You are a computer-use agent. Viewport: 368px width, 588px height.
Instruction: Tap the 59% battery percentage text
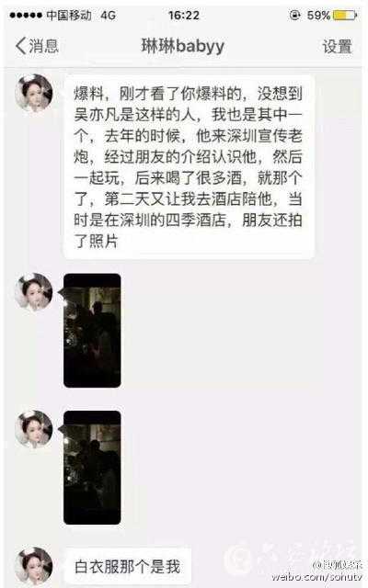point(318,16)
